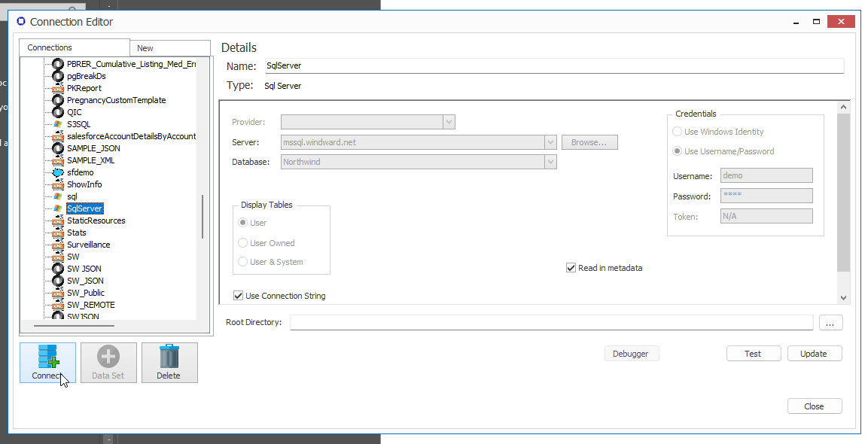Click the Password field
Screen dimensions: 868x444
(766, 196)
